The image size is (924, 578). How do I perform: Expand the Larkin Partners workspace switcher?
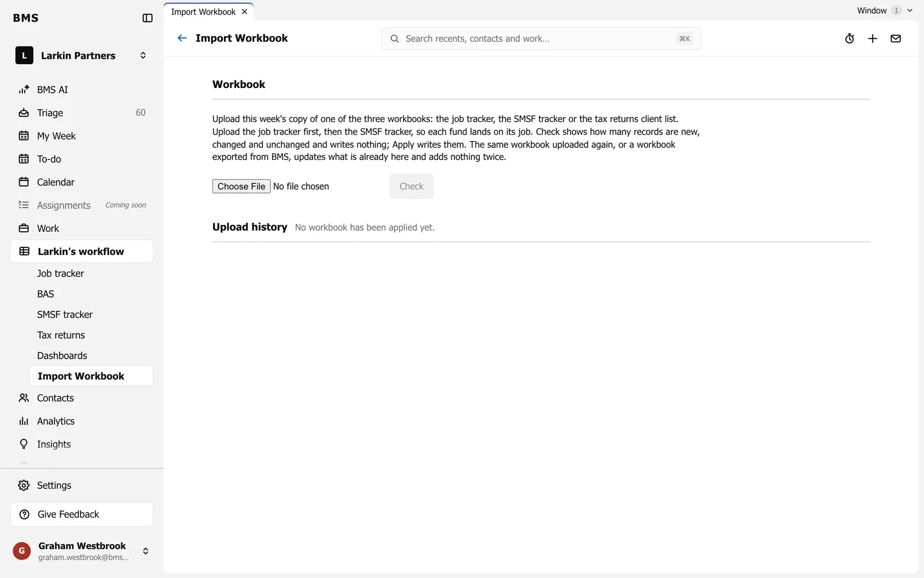click(x=143, y=56)
